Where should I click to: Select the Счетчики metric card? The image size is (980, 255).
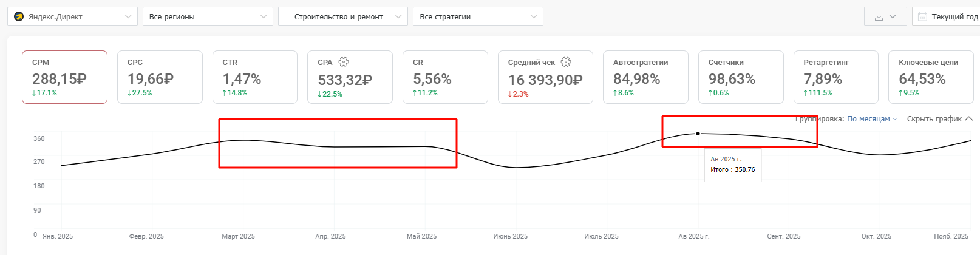741,77
